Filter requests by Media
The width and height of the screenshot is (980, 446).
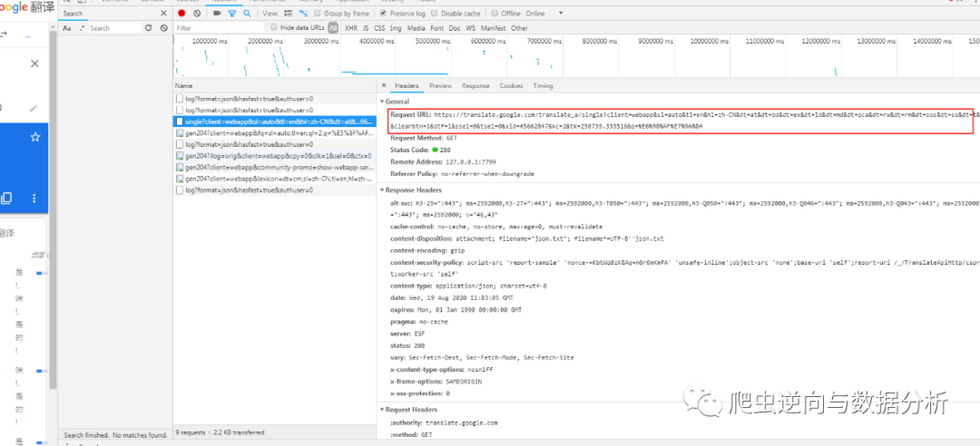(x=416, y=28)
